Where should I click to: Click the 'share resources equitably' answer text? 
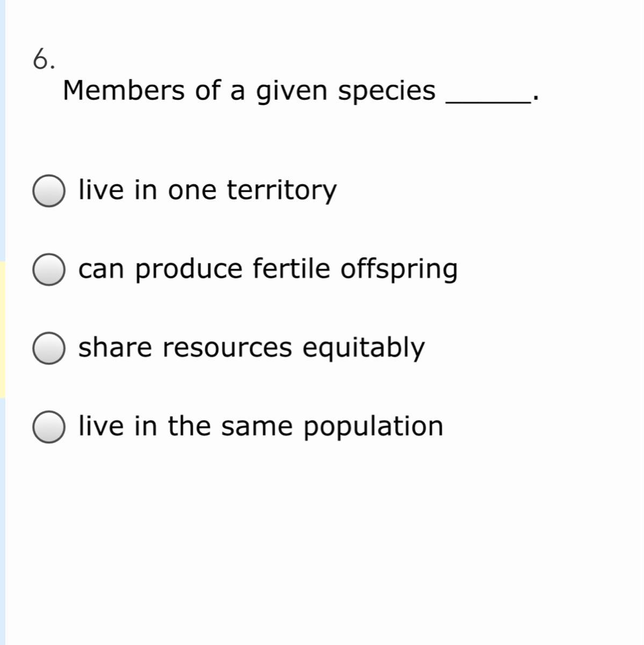coord(252,348)
